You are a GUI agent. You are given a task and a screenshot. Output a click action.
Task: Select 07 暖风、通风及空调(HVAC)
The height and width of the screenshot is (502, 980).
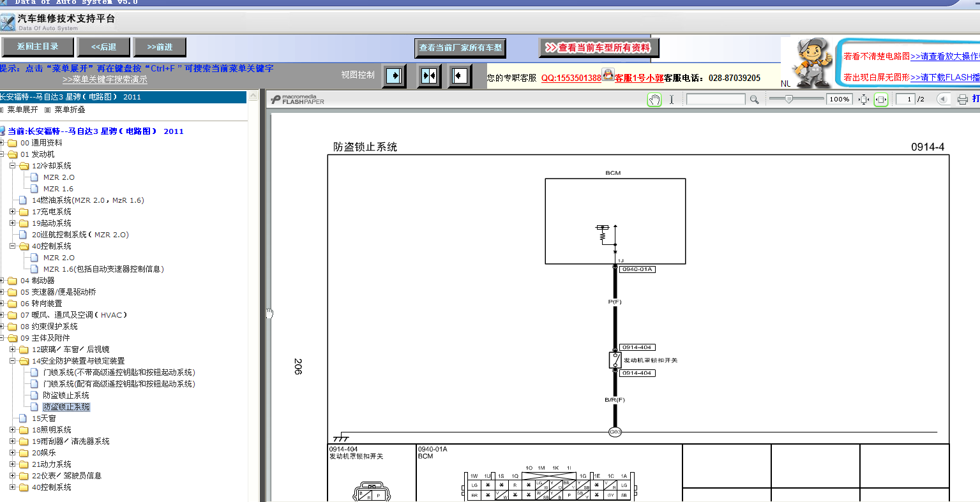[x=74, y=315]
